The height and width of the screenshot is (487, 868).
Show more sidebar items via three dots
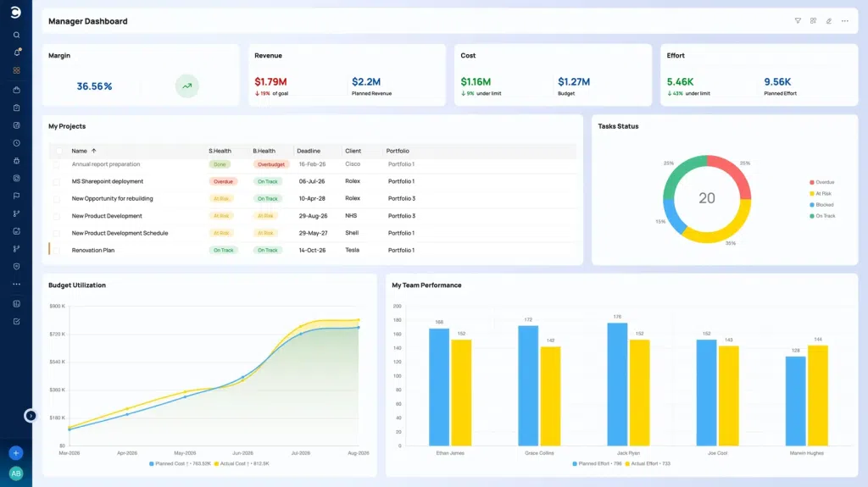pyautogui.click(x=17, y=284)
